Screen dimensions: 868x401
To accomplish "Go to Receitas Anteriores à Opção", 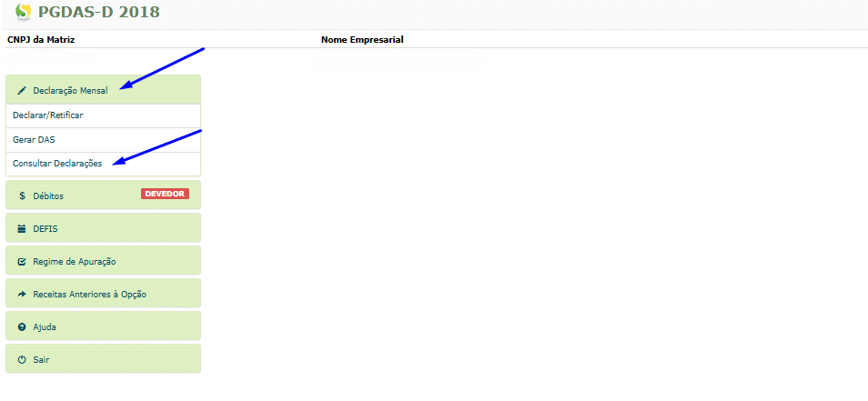I will 89,295.
